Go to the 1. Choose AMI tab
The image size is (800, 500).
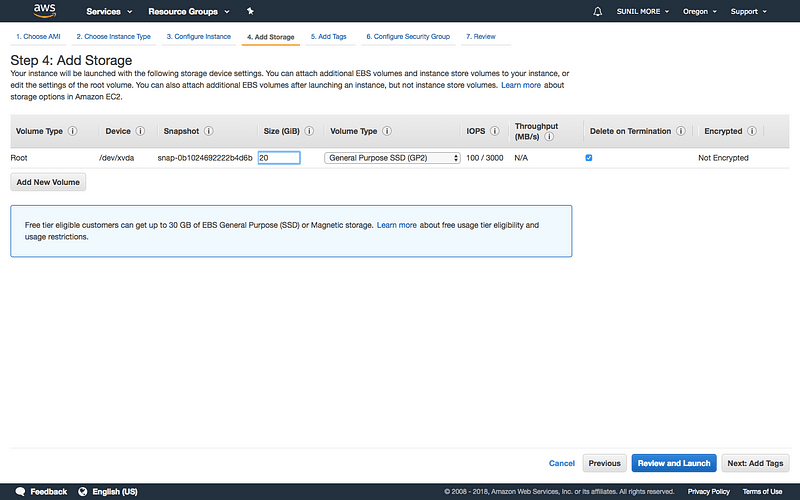pos(38,37)
